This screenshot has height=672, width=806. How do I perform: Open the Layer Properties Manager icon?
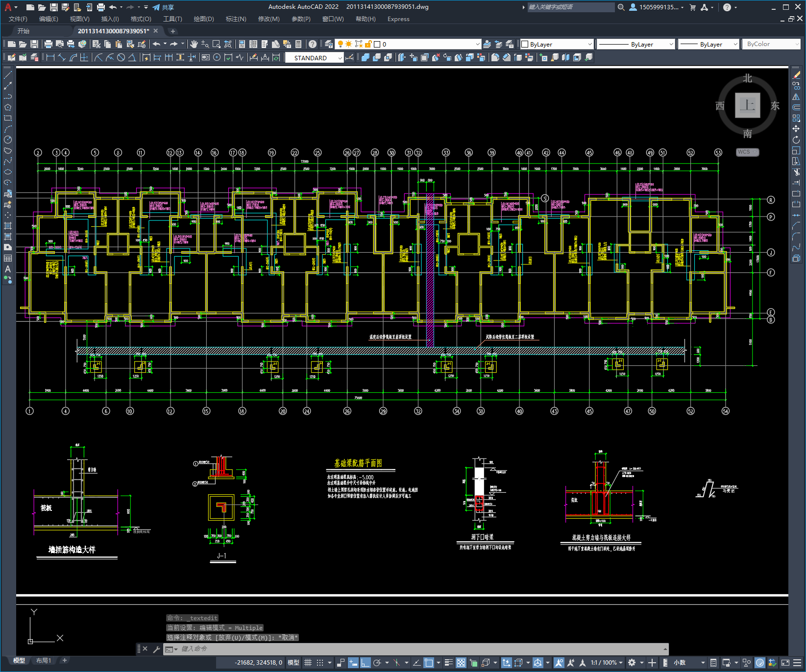(328, 44)
